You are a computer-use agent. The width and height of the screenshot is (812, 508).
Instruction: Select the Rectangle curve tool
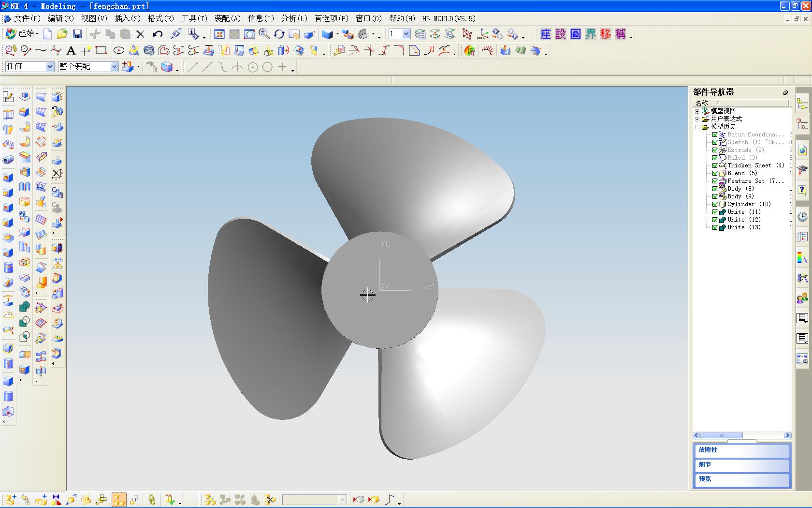(101, 50)
